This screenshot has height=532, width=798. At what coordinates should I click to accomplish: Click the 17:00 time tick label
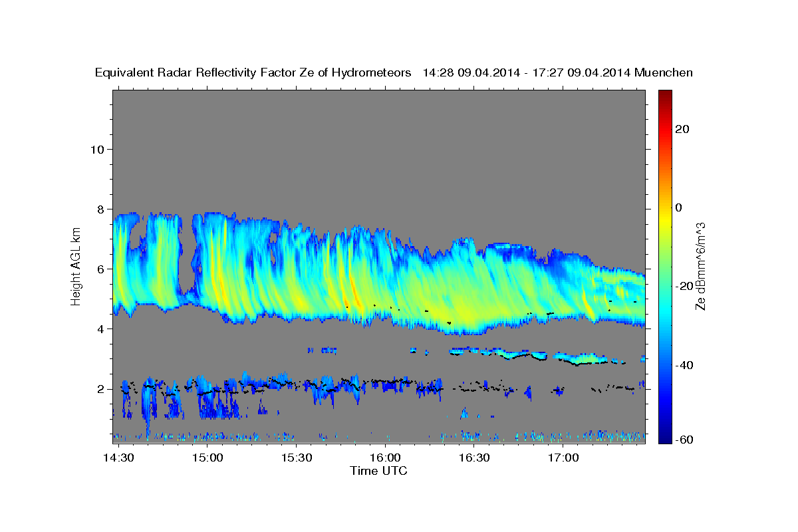click(563, 458)
